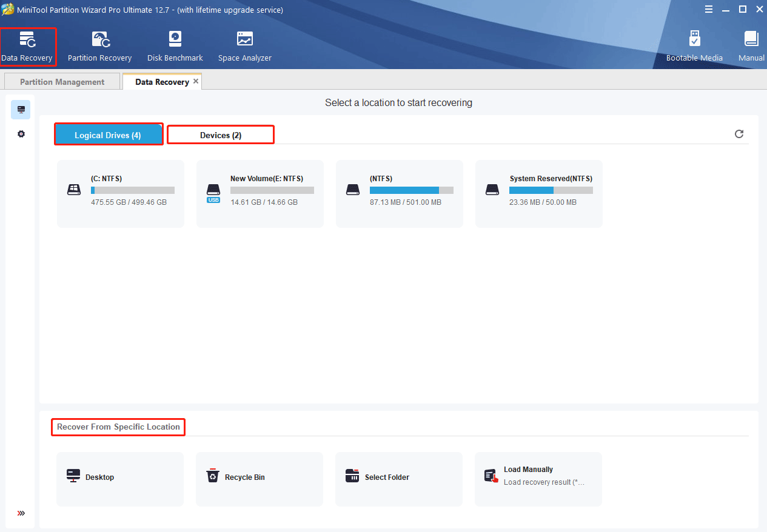Select the computer view icon in sidebar
The image size is (767, 532).
[21, 110]
